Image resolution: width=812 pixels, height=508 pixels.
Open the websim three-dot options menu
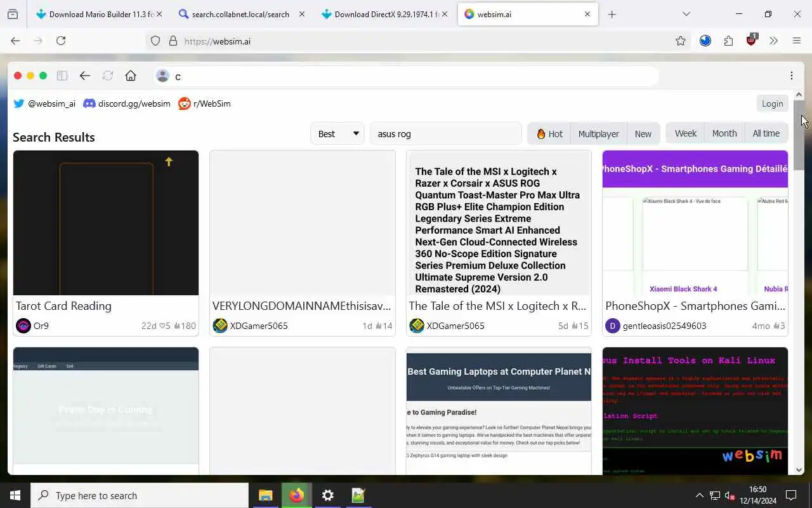pyautogui.click(x=792, y=76)
